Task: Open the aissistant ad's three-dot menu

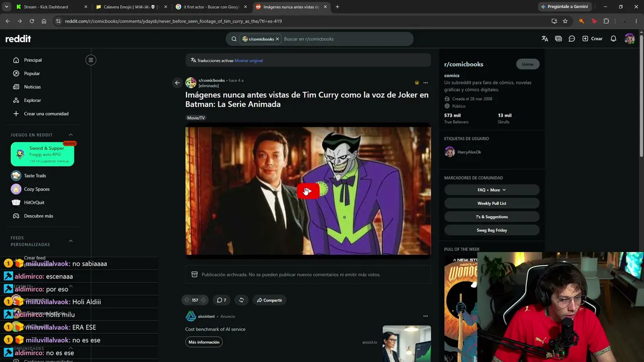Action: pos(425,316)
